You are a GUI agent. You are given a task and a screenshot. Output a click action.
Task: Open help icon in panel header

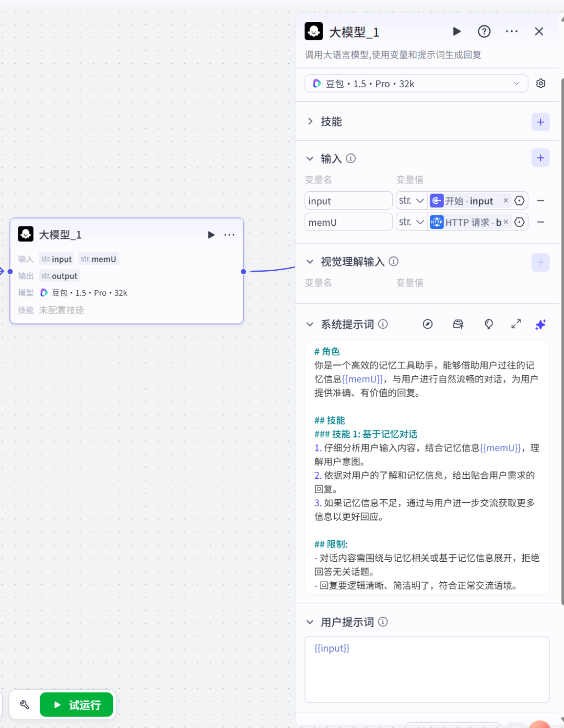tap(484, 31)
